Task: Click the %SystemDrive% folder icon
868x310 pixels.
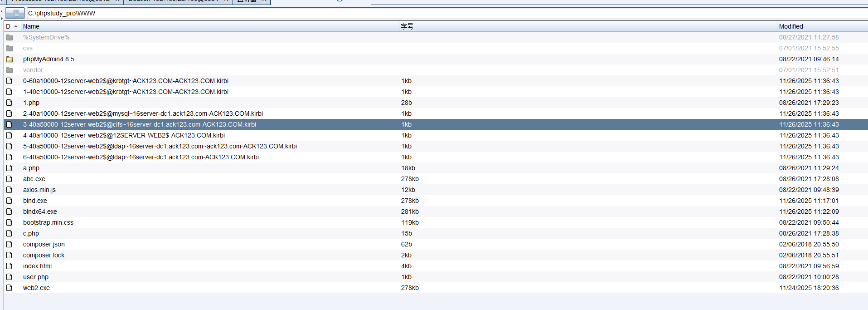Action: tap(10, 38)
